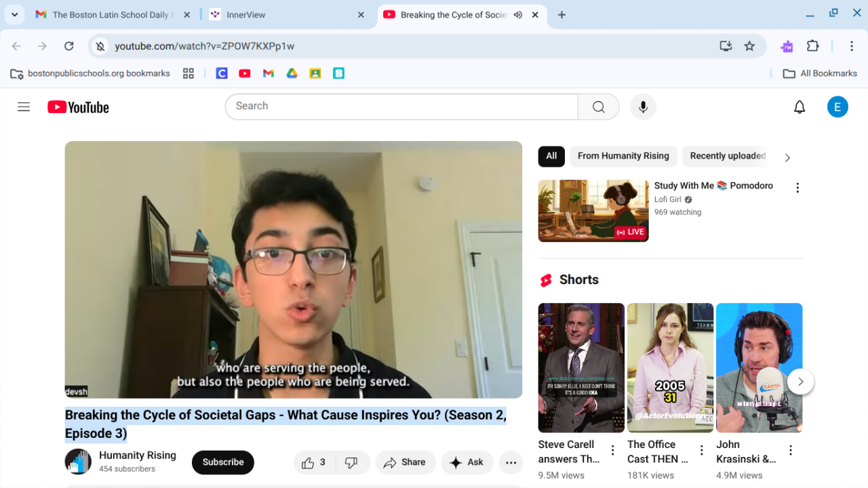This screenshot has height=488, width=868.
Task: Close the Breaking the Cycle YouTube tab
Action: [x=536, y=15]
